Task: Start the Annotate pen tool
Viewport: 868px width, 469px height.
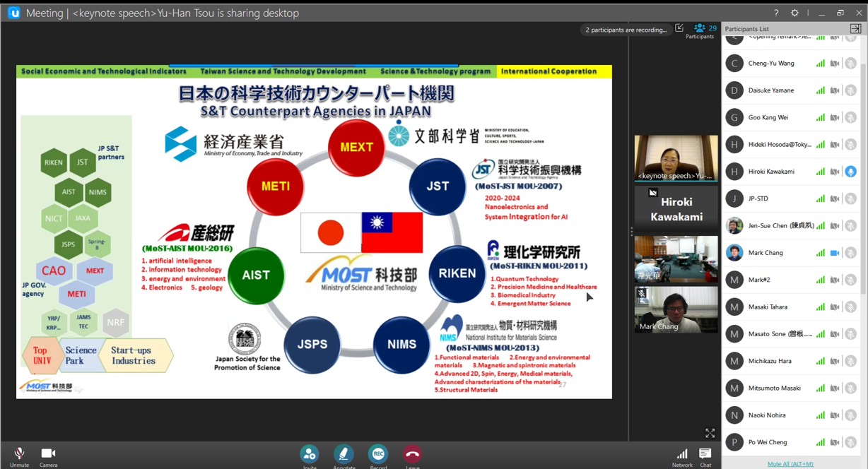Action: tap(344, 453)
